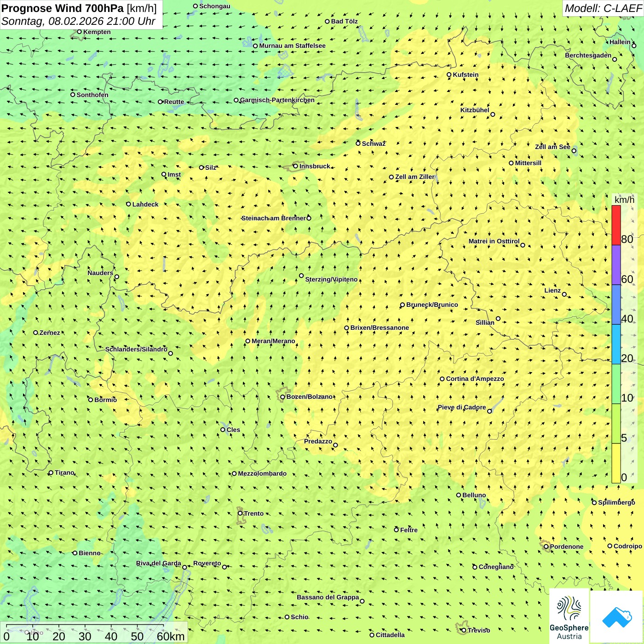Image resolution: width=644 pixels, height=644 pixels.
Task: Click the 'Meran/Merano' label
Action: coord(273,341)
